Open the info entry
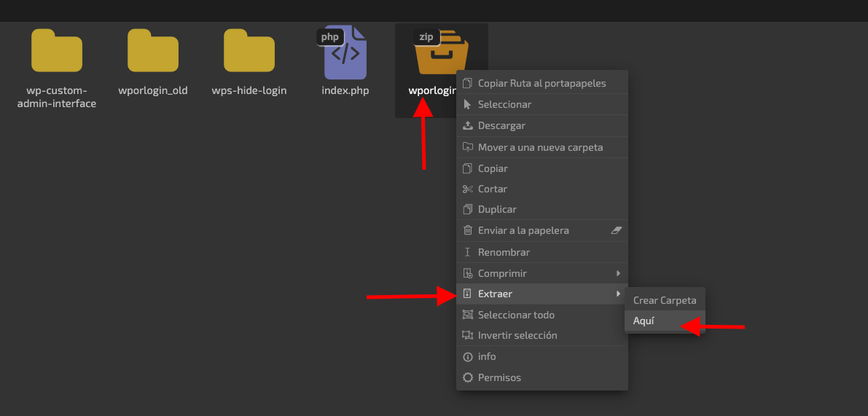 pos(542,357)
